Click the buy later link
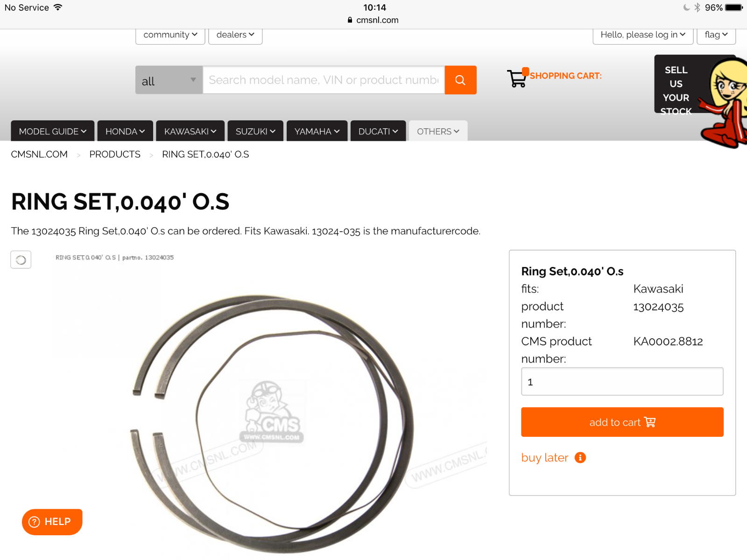The image size is (747, 560). pyautogui.click(x=545, y=458)
